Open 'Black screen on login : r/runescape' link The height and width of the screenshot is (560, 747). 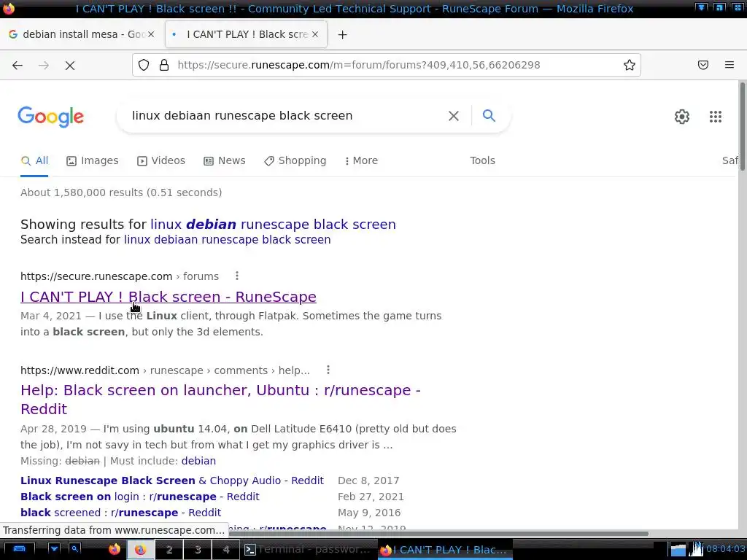[139, 497]
